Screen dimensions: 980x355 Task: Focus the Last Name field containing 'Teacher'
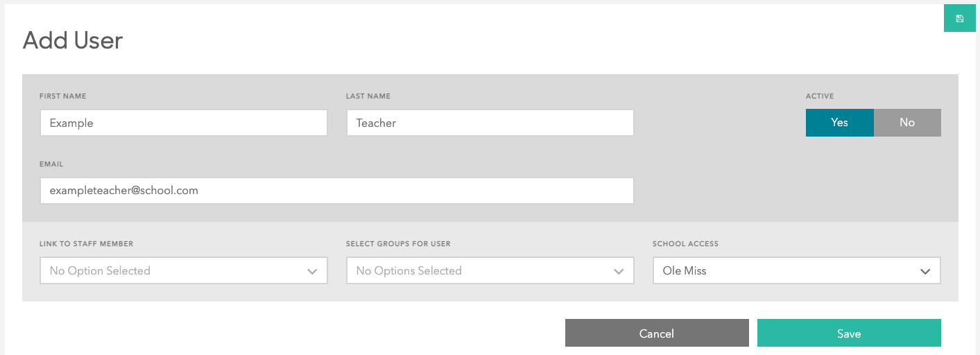[490, 123]
